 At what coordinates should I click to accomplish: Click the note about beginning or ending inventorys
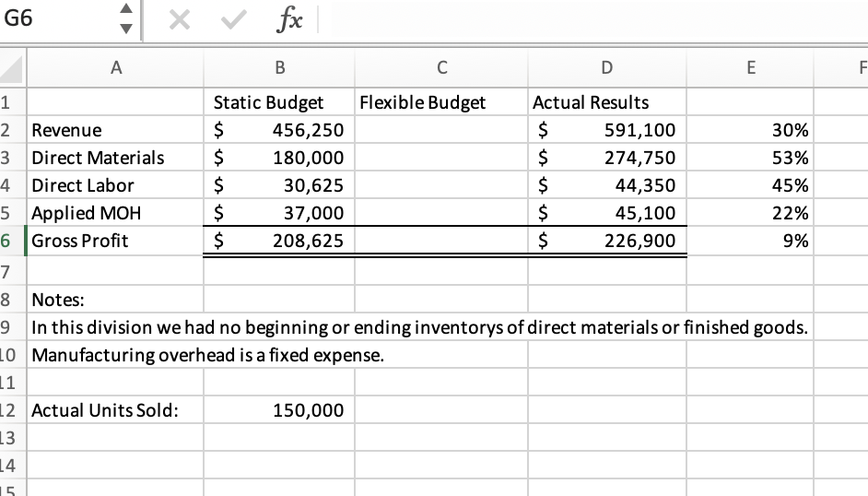[419, 327]
